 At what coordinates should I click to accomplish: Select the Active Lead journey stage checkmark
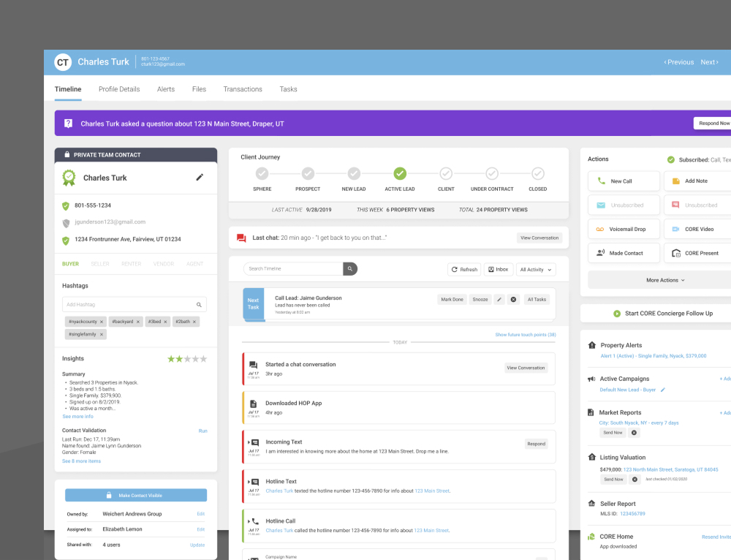point(400,173)
